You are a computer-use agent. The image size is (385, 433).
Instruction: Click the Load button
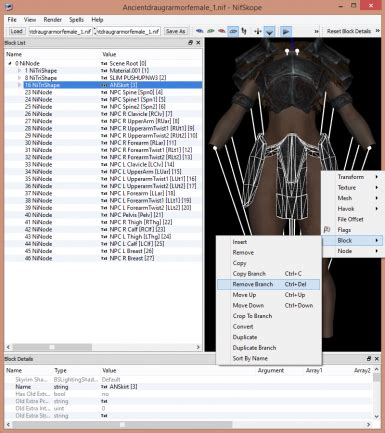click(x=16, y=31)
